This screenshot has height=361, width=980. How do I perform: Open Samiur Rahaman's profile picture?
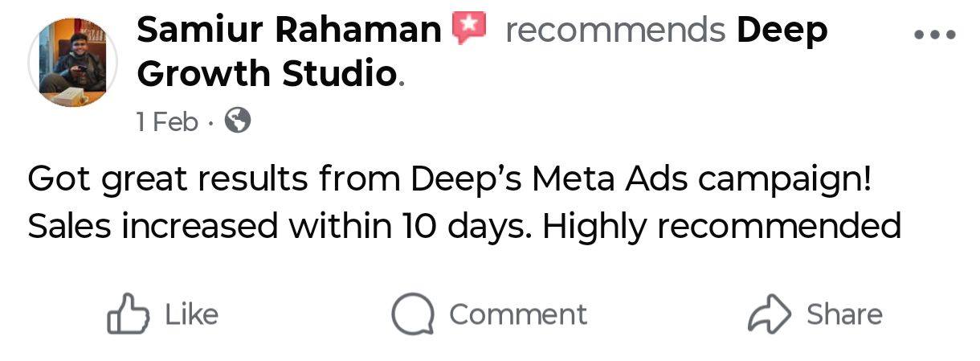pyautogui.click(x=72, y=63)
